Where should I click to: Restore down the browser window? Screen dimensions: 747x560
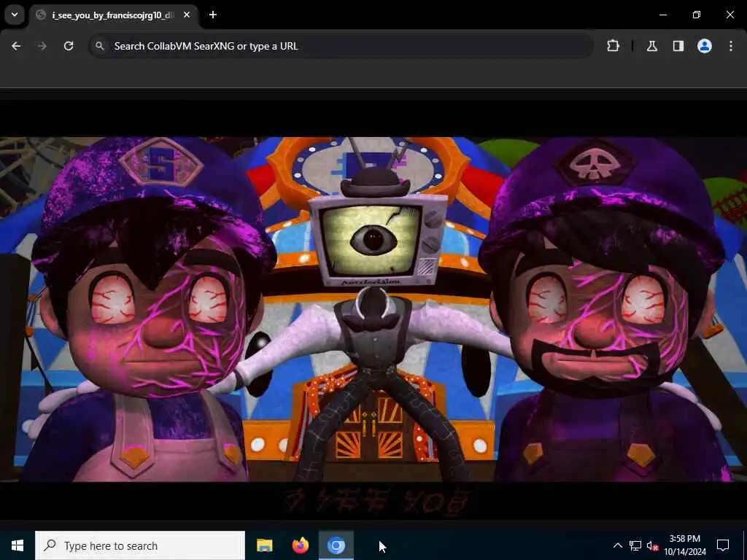[697, 15]
